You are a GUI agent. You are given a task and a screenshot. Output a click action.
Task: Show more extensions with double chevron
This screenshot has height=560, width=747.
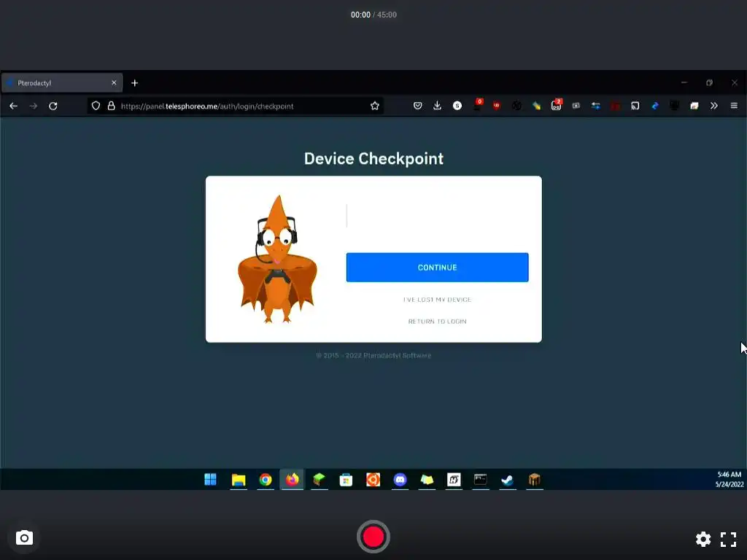[x=713, y=106]
